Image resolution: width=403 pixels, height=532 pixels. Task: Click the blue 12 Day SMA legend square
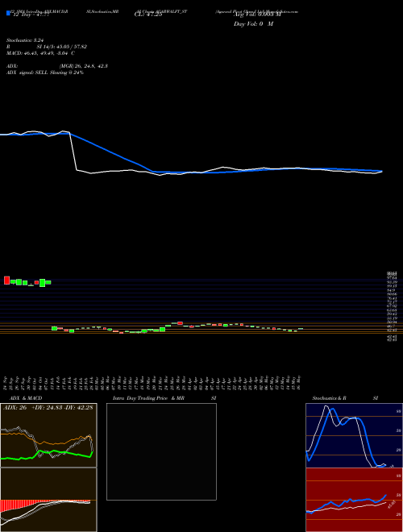pos(9,13)
